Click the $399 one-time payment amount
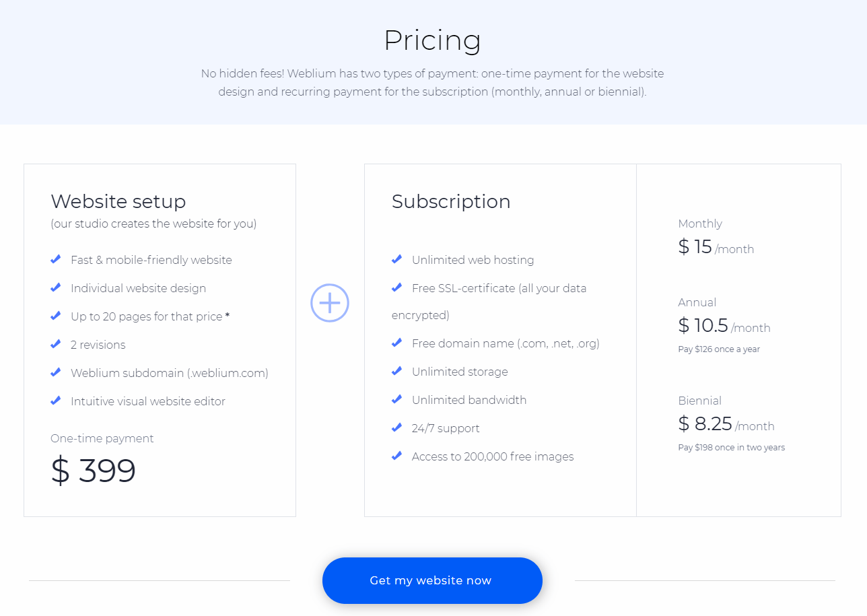Image resolution: width=867 pixels, height=616 pixels. (94, 471)
